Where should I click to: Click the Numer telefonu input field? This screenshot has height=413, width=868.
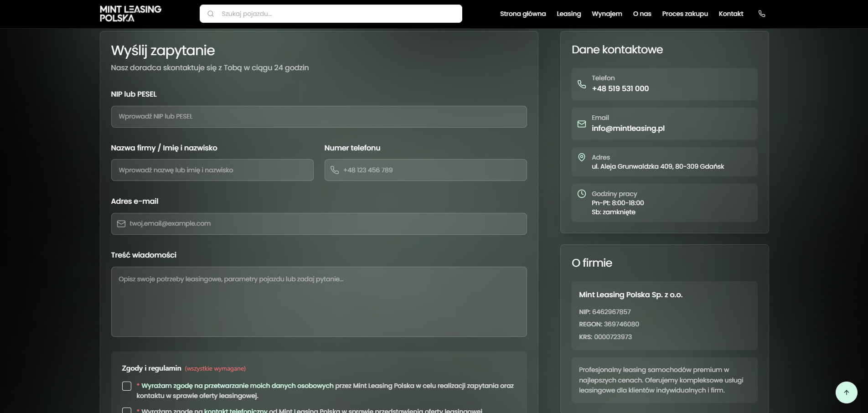click(x=426, y=170)
